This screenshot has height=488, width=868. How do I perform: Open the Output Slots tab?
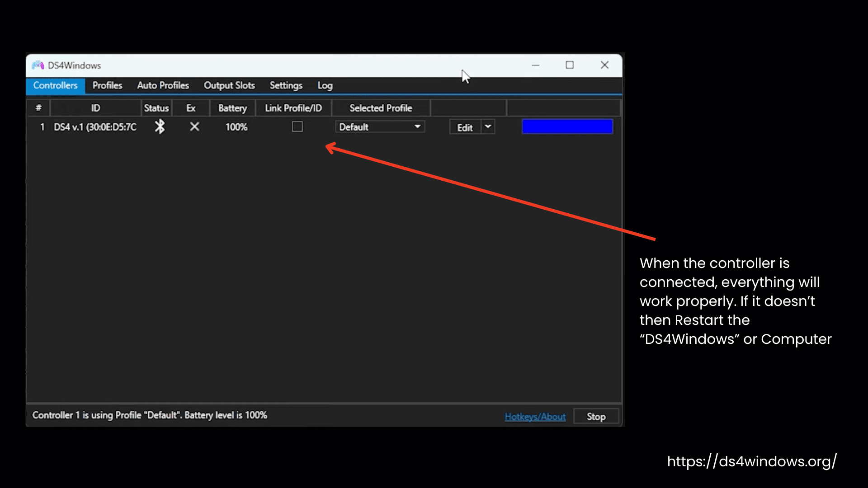coord(229,85)
